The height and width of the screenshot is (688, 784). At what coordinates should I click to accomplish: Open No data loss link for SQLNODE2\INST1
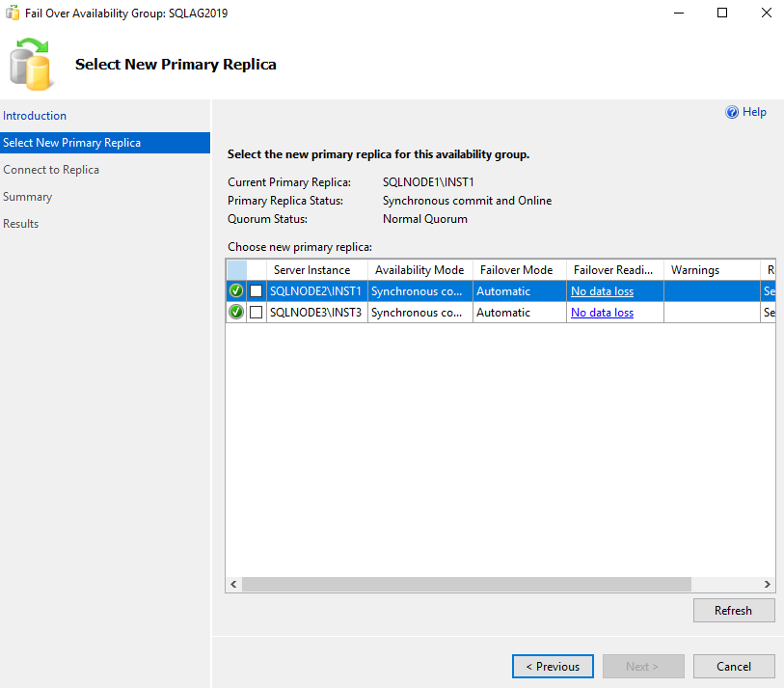coord(602,291)
